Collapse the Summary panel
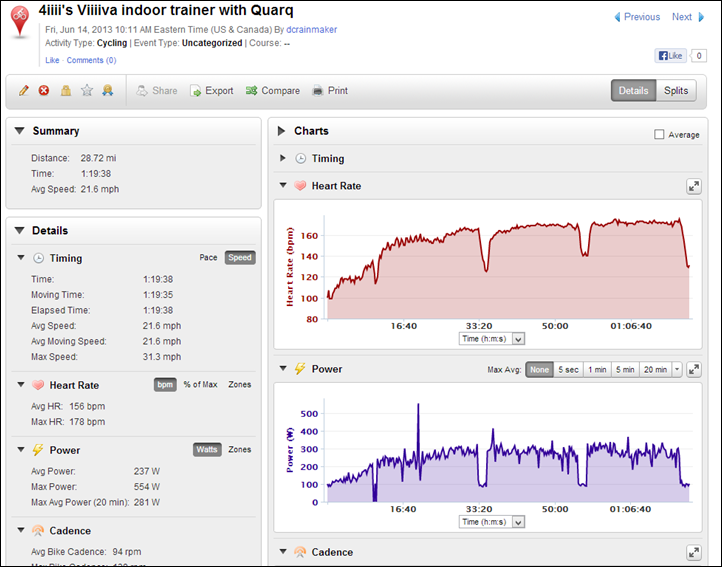The width and height of the screenshot is (722, 567). point(19,131)
